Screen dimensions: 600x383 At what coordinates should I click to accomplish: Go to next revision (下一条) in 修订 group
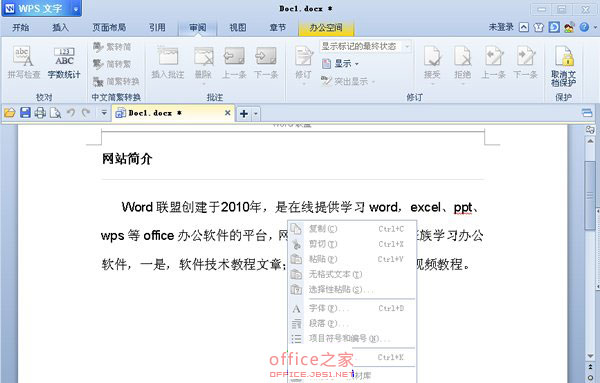525,62
